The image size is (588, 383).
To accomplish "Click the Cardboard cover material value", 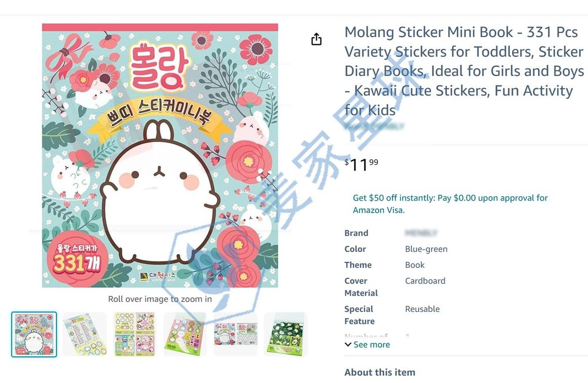I will (425, 281).
